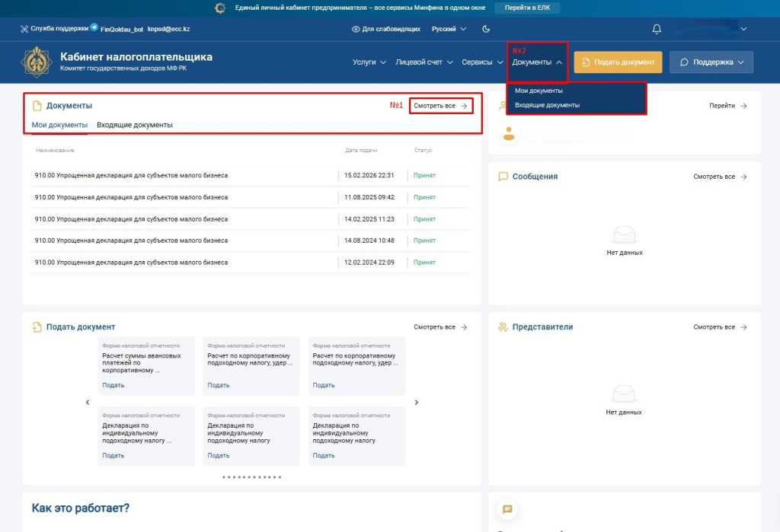Switch to the Входящие документы tab
The image size is (780, 532).
click(x=135, y=125)
